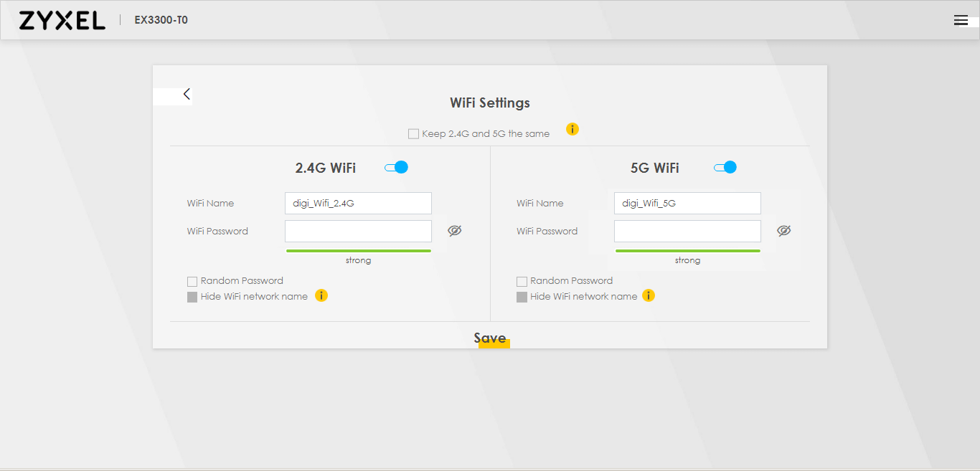Click the back arrow icon
The height and width of the screenshot is (471, 980).
pos(187,94)
